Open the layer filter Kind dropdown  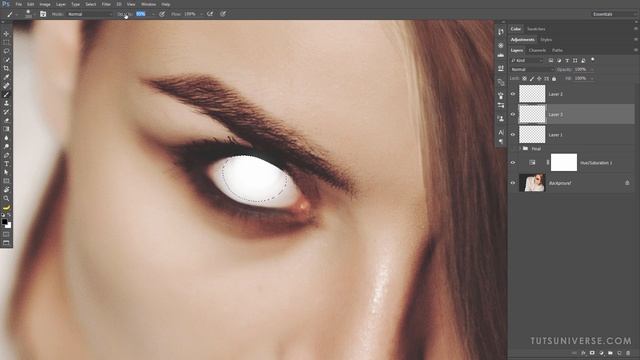[x=527, y=60]
